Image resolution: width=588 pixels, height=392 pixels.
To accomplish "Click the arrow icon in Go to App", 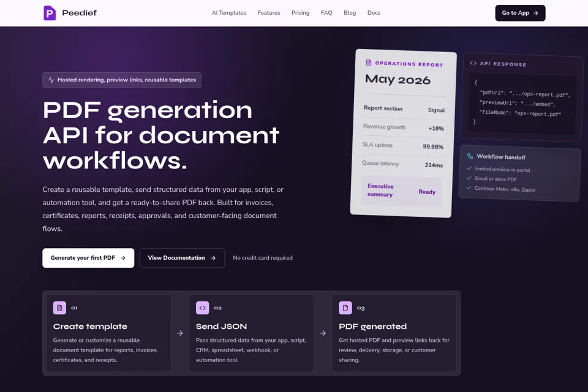I will [536, 13].
